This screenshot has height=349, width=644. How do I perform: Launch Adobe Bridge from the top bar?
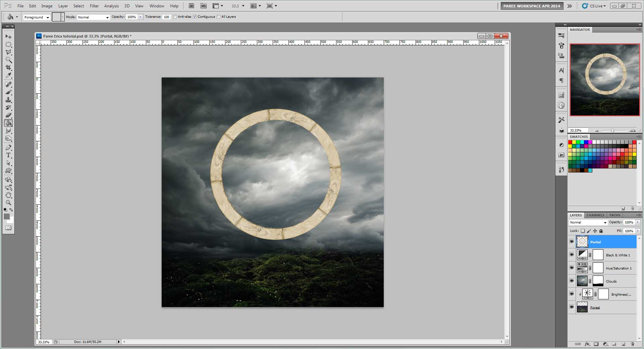191,6
